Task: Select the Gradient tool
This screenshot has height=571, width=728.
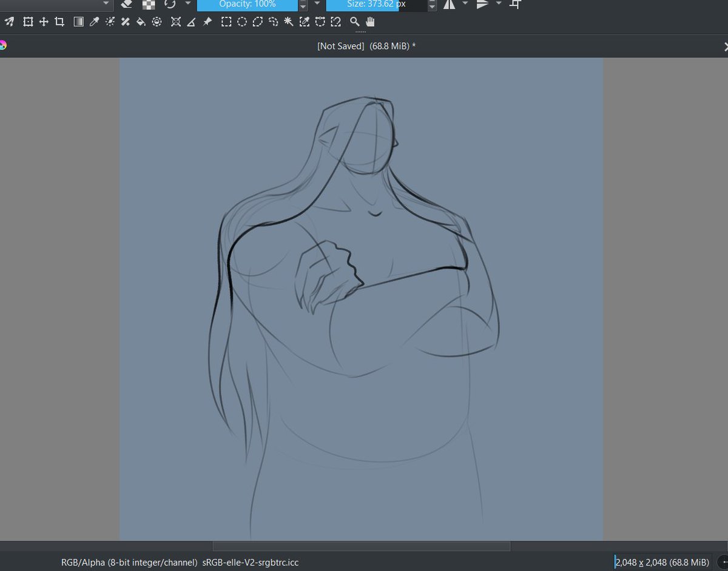Action: pyautogui.click(x=78, y=22)
